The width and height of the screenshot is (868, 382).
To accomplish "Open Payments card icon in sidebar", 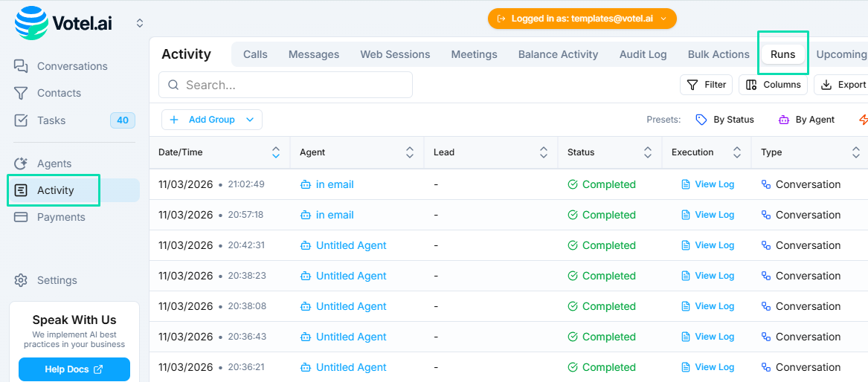I will pyautogui.click(x=22, y=217).
